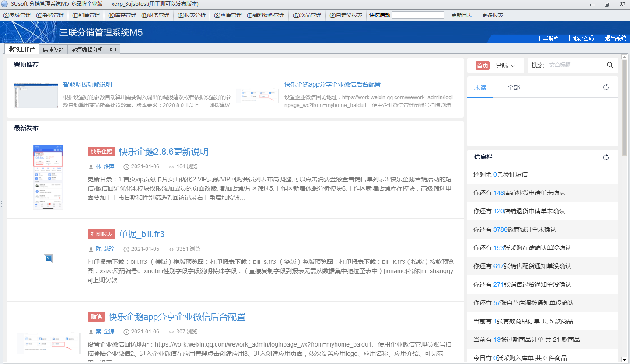The width and height of the screenshot is (630, 364).
Task: Click author name 蔡, 金镑
Action: (x=105, y=332)
